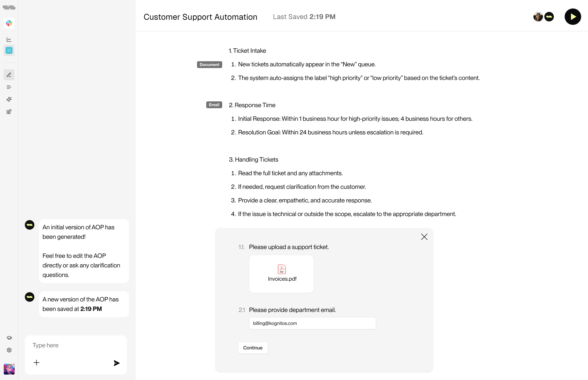Click the pencil edit icon in sidebar
The image size is (588, 380).
click(9, 75)
